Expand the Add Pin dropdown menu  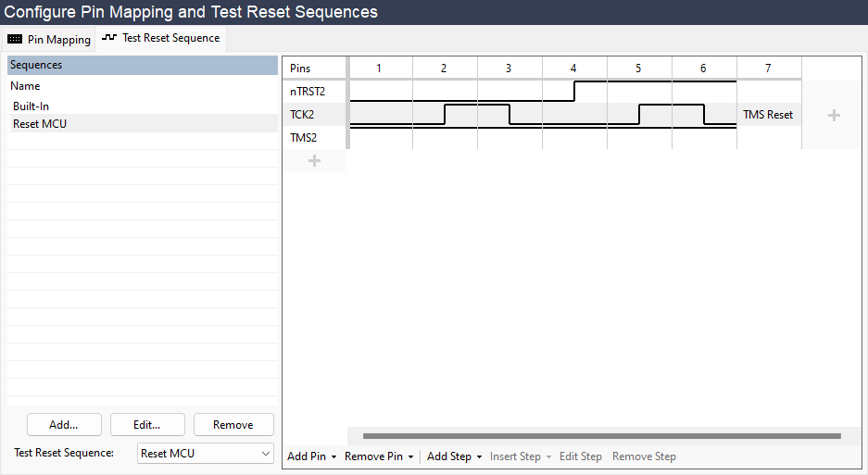[310, 456]
